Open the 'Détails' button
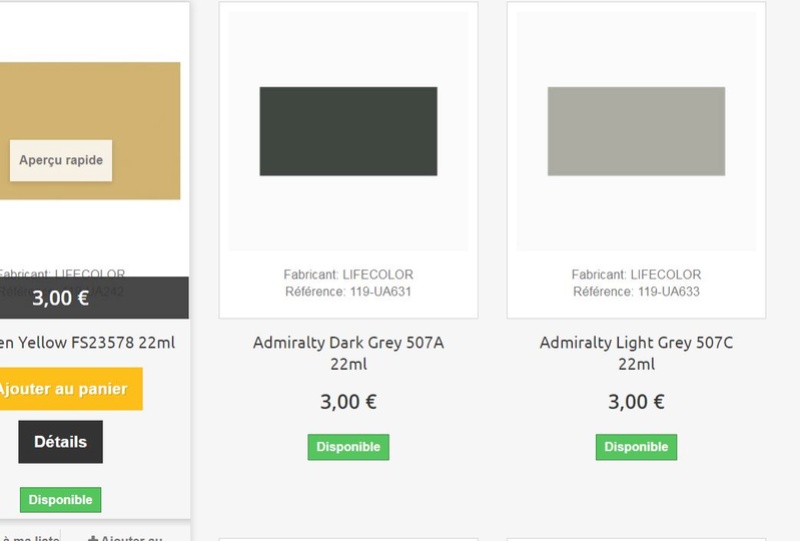Screen dimensions: 800x541 pyautogui.click(x=60, y=442)
